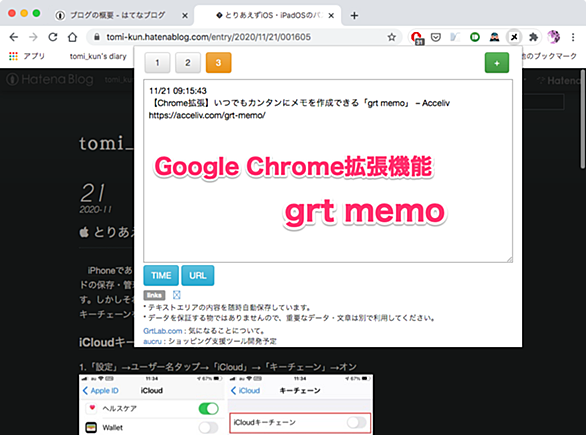Toggle the Wallet switch
The width and height of the screenshot is (586, 435).
[x=209, y=428]
